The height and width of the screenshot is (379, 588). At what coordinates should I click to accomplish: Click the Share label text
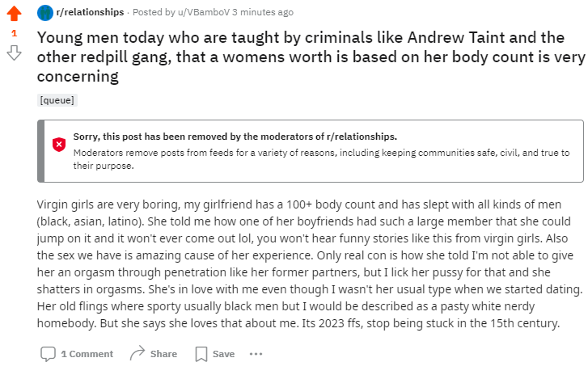tap(163, 354)
